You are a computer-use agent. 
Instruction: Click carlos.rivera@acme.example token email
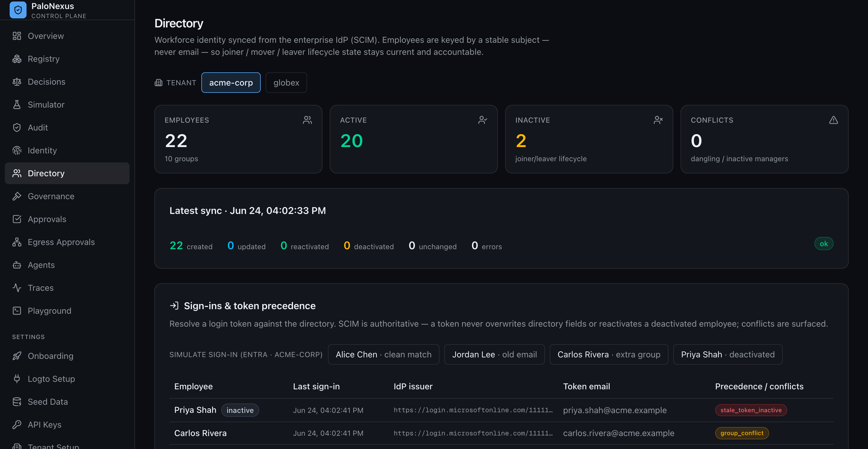point(619,433)
